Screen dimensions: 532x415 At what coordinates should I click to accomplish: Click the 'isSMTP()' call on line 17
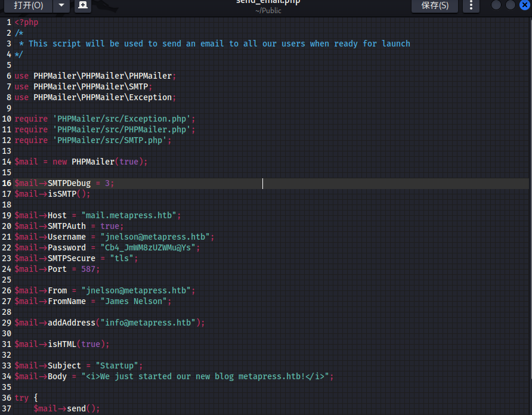pos(69,194)
